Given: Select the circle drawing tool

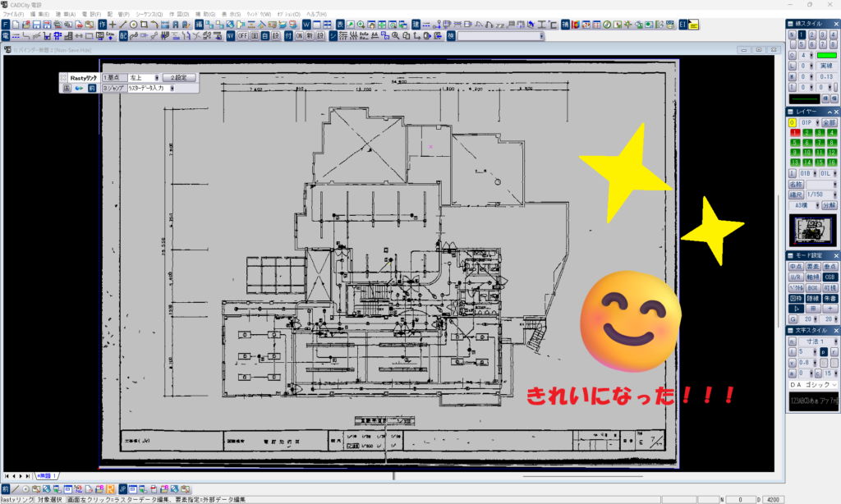Looking at the screenshot, I should coord(134,25).
